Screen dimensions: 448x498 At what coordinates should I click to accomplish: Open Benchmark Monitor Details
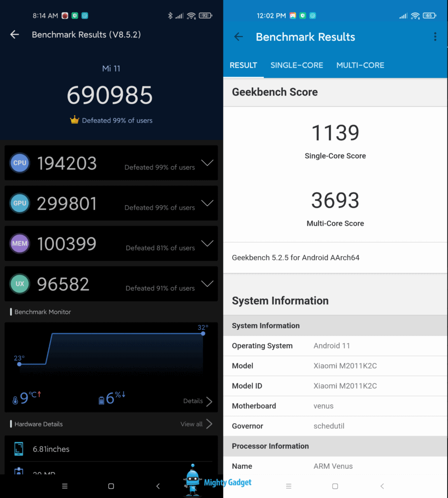[x=198, y=401]
